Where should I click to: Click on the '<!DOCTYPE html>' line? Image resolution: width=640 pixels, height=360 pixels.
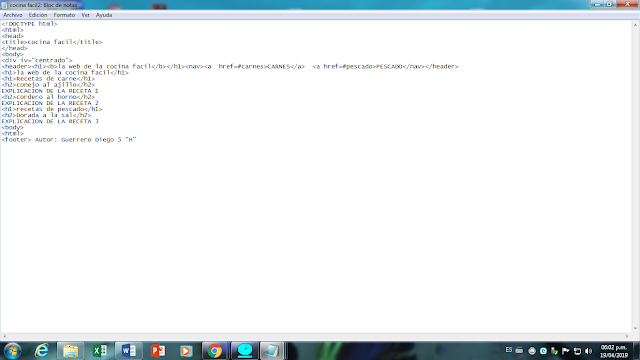(29, 24)
